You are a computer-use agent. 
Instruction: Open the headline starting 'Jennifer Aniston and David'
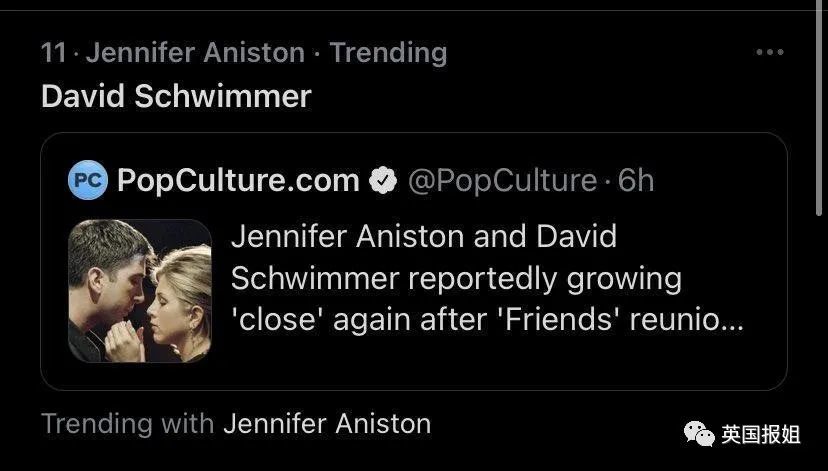tap(487, 278)
